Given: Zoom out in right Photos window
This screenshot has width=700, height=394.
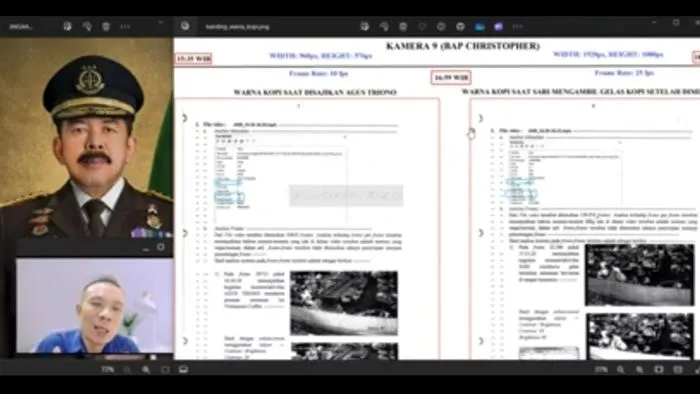Looking at the screenshot, I should [x=621, y=369].
